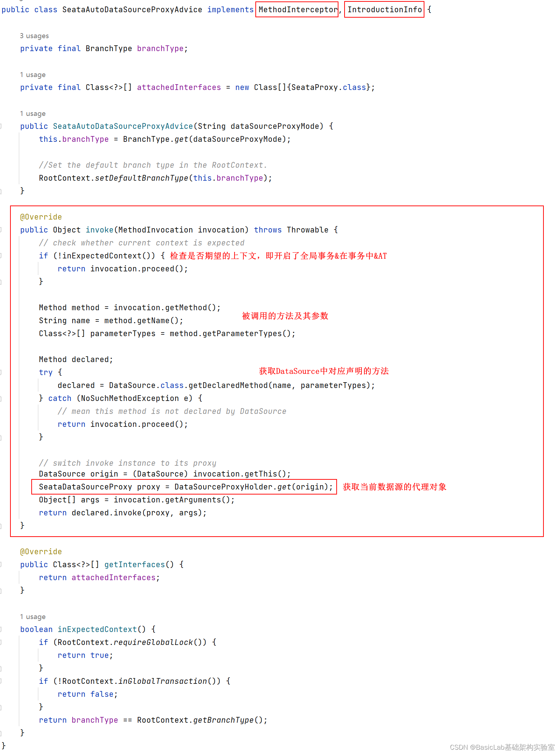Open the '3 usages' hint above branchType
This screenshot has width=560, height=754.
[34, 36]
